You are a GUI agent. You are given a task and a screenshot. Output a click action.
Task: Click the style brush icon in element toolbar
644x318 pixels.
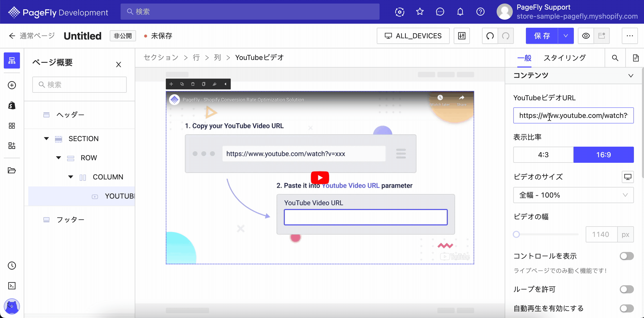pyautogui.click(x=214, y=84)
